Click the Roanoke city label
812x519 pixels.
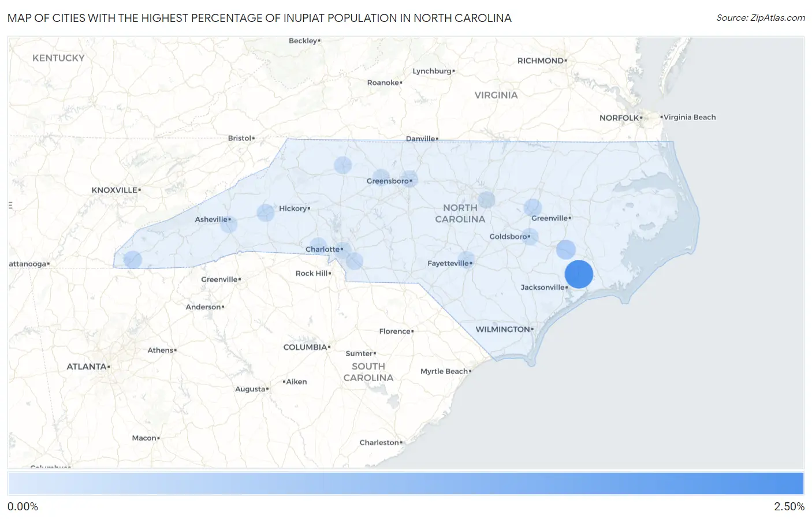point(383,83)
